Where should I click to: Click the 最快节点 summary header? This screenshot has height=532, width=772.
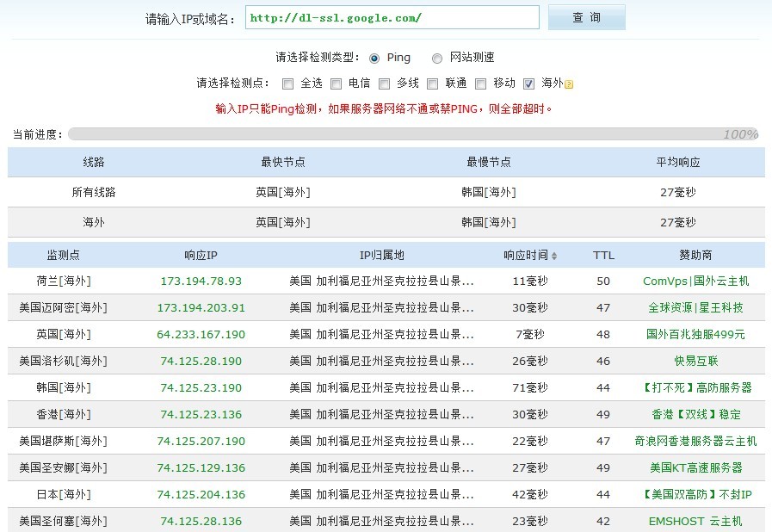(283, 162)
